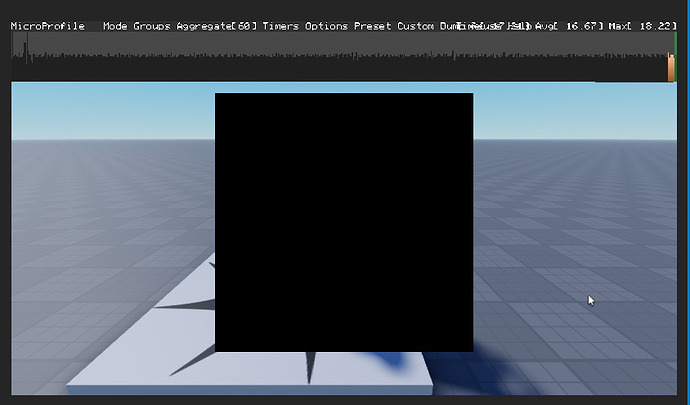This screenshot has height=405, width=690.
Task: Click the green bar at graph end
Action: [675, 44]
